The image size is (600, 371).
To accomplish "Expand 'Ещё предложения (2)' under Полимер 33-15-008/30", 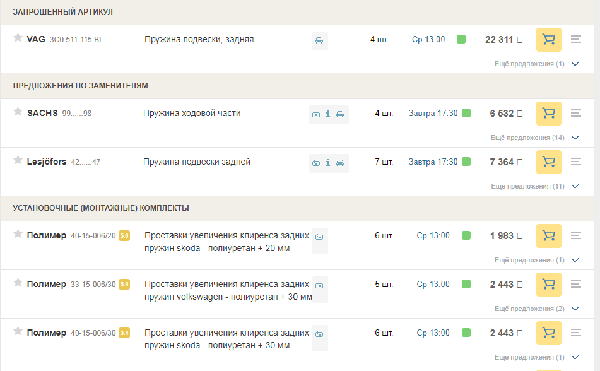I will point(536,309).
